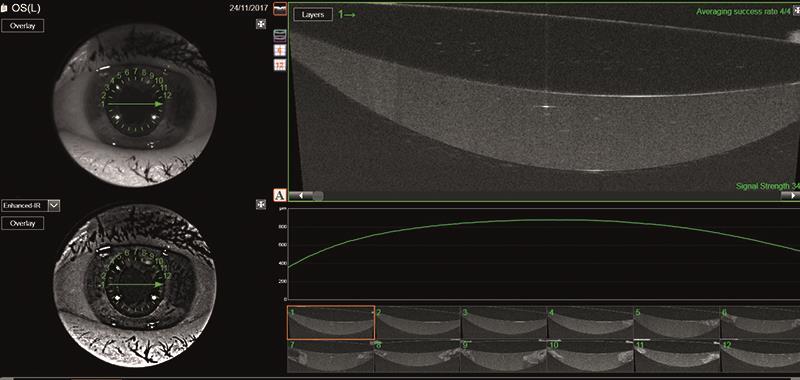Click the scroll right arrow under scan
Image resolution: width=800 pixels, height=380 pixels.
[790, 195]
